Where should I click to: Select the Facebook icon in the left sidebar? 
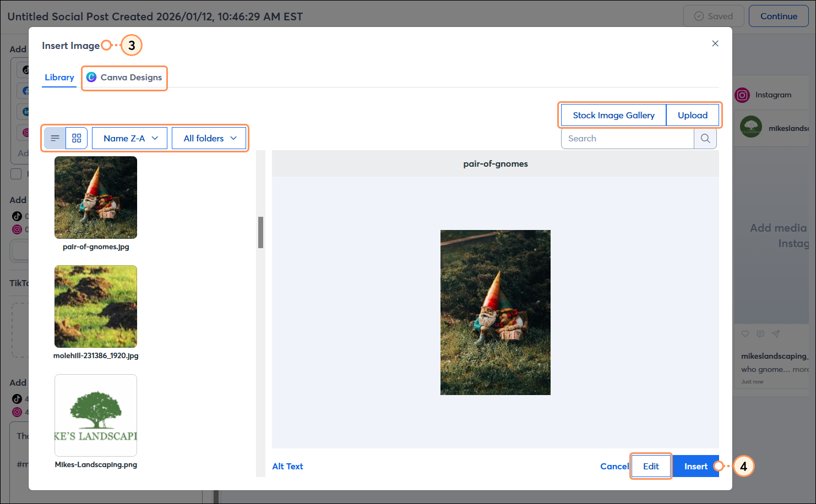(x=26, y=91)
